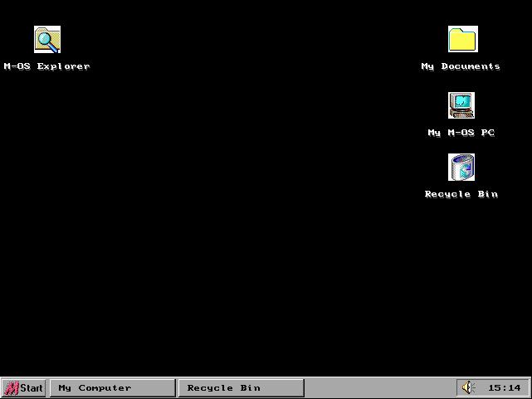
Task: Click the speaker volume icon in tray
Action: 469,387
